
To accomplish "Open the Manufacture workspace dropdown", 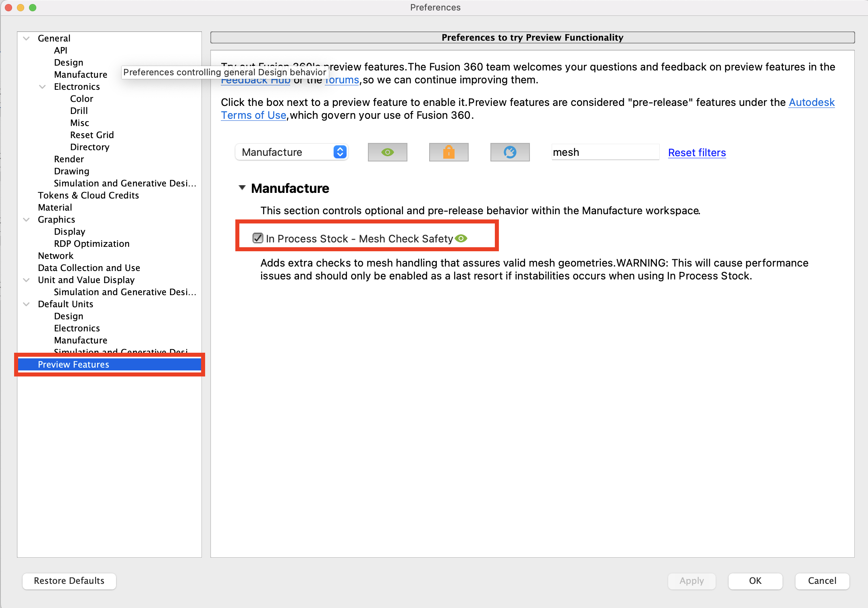I will [291, 152].
